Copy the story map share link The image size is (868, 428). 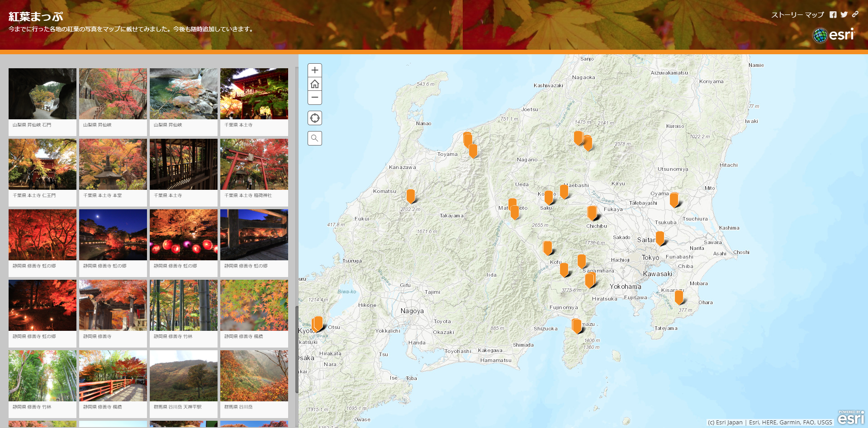[855, 14]
